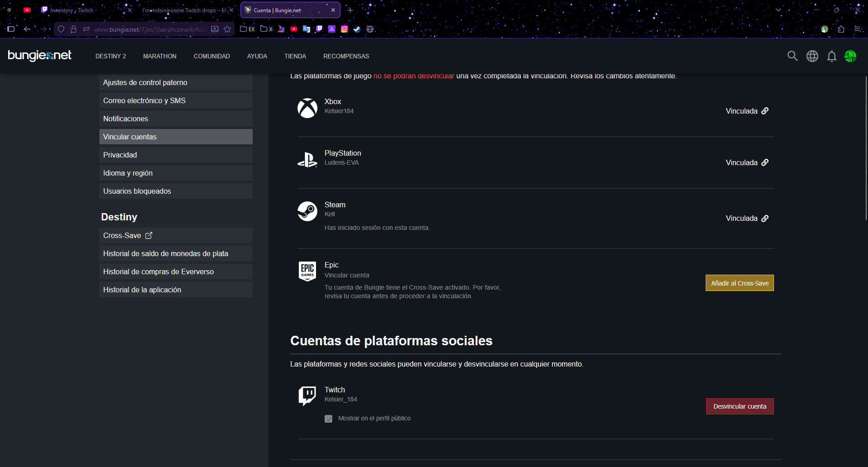Click the Steam bookmark icon in toolbar
Viewport: 868px width, 467px height.
tap(357, 29)
